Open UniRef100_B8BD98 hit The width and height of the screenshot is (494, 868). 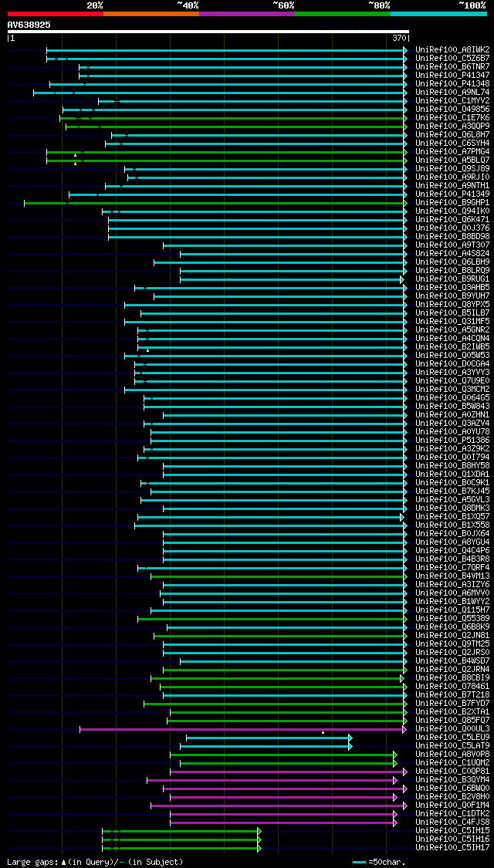pyautogui.click(x=452, y=238)
